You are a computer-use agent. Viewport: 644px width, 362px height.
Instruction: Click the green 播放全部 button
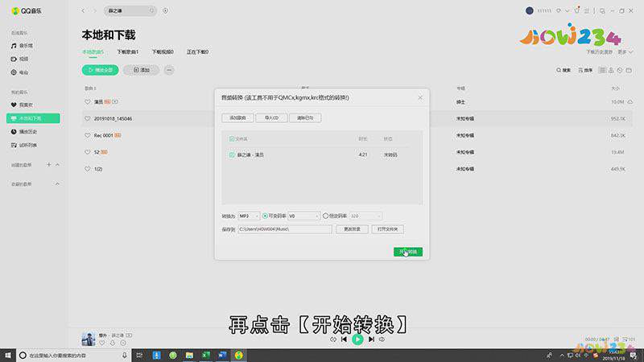[x=100, y=70]
